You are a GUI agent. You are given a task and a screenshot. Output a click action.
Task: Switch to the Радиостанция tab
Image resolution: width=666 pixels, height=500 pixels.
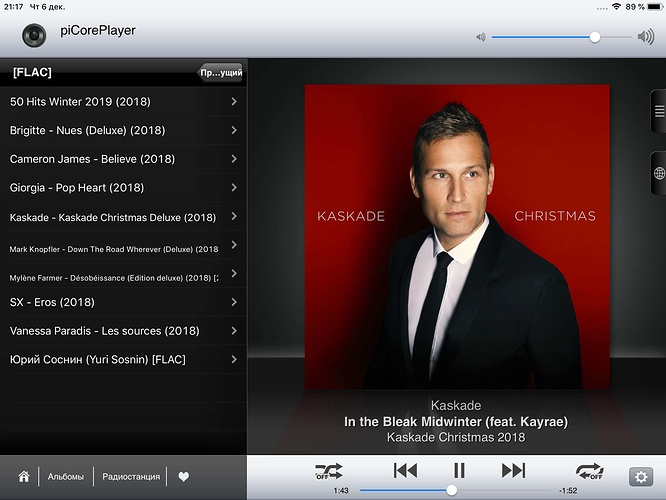point(131,477)
